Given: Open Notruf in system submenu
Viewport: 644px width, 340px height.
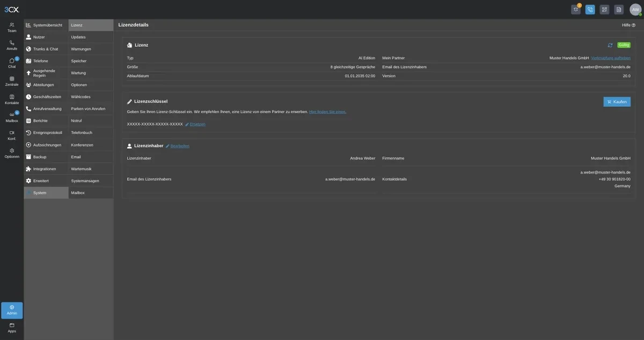Looking at the screenshot, I should (x=91, y=121).
